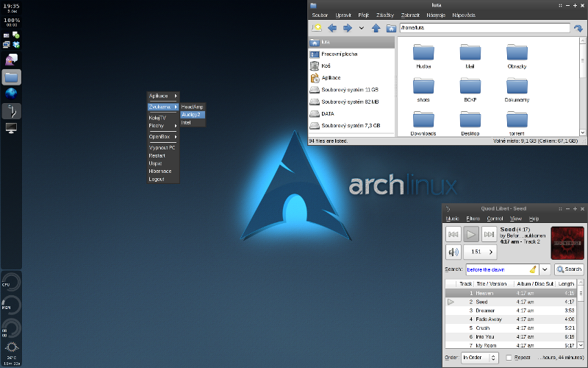Click the /home/luta path input field
Viewport: 588px width, 368px height.
(484, 28)
